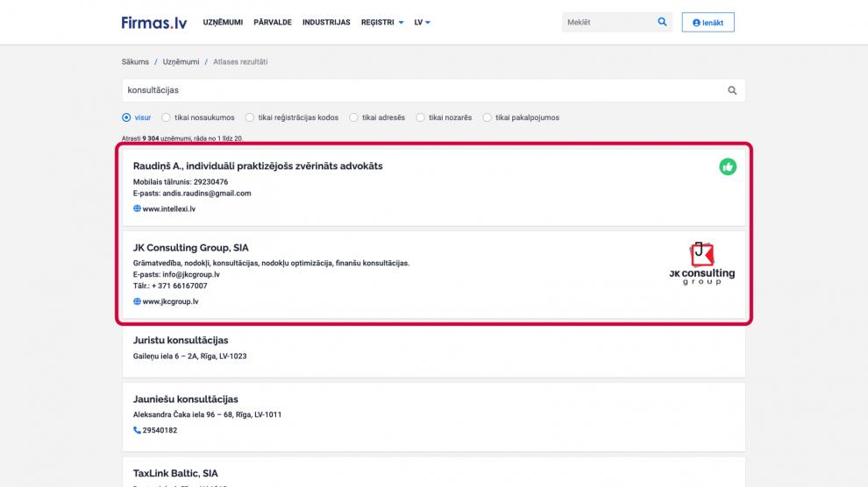The image size is (868, 487).
Task: Click the phone icon next to 29540182
Action: (x=137, y=430)
